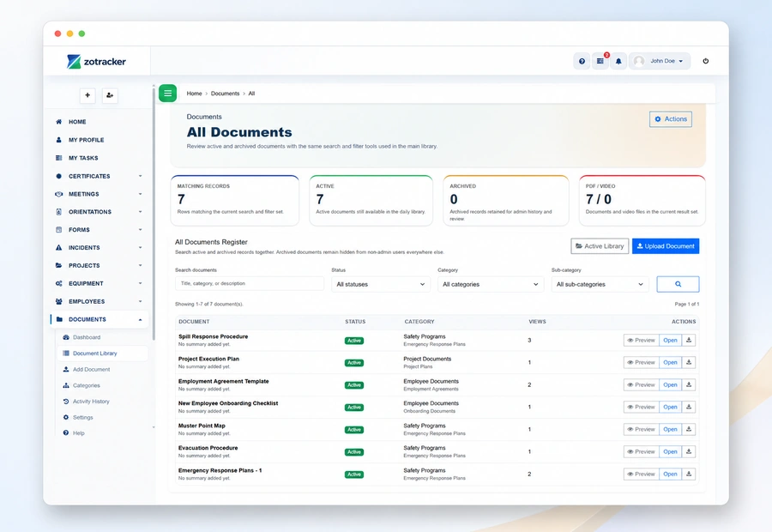The image size is (772, 532).
Task: Click Documents in the breadcrumb
Action: [225, 94]
